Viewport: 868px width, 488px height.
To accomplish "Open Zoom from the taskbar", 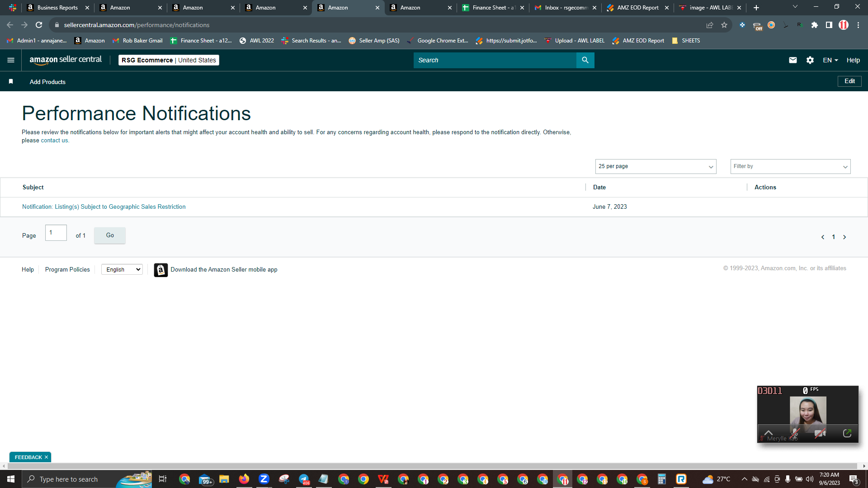I will click(264, 479).
